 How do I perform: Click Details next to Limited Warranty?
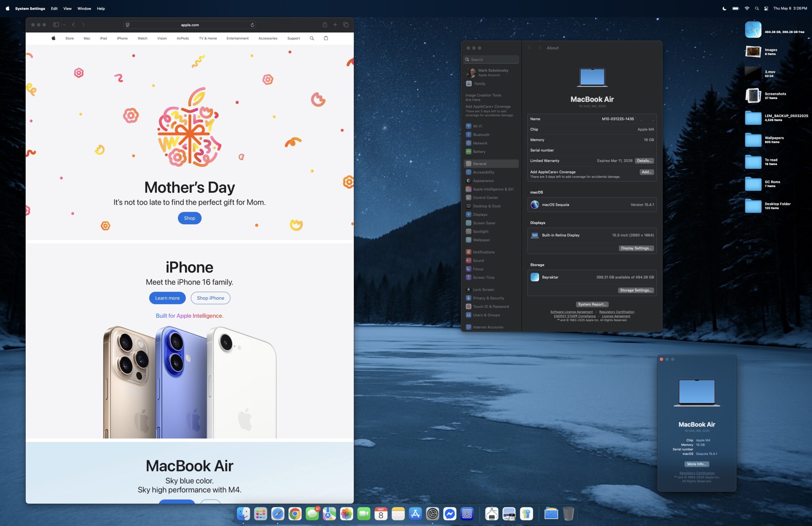coord(644,161)
